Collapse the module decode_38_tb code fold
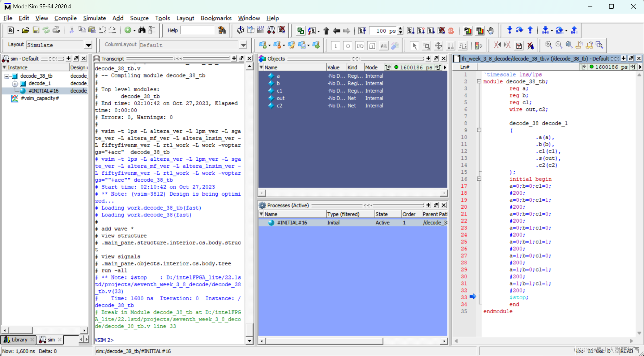The height and width of the screenshot is (356, 644). point(480,81)
